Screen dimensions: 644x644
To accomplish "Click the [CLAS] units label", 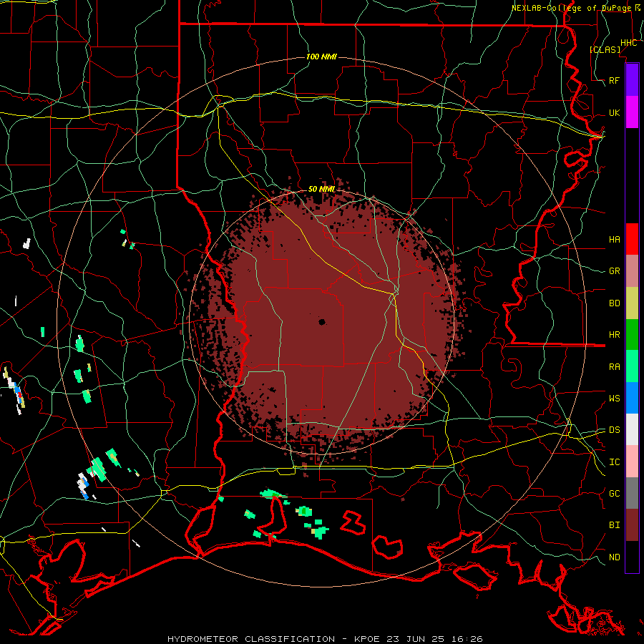I will click(605, 49).
